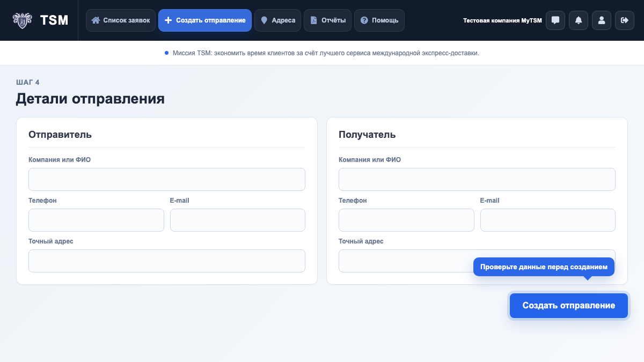
Task: Click the TSM crest logo
Action: (x=22, y=20)
